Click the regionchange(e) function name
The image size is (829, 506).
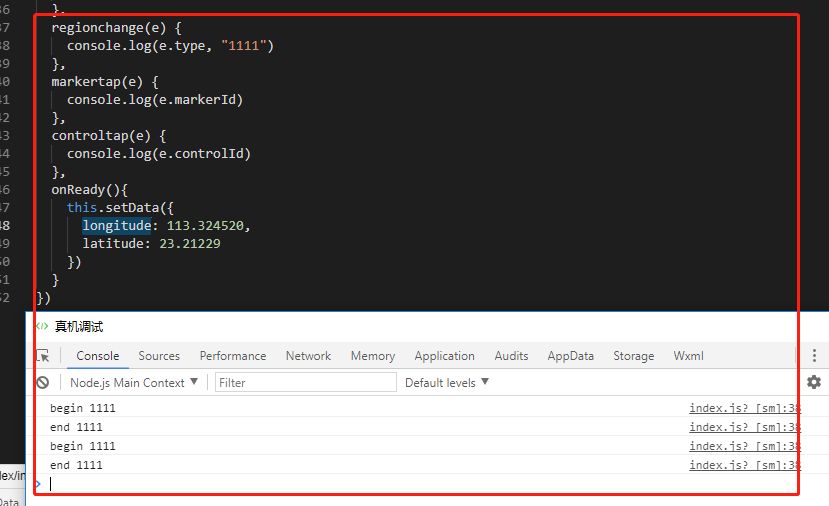pyautogui.click(x=108, y=27)
